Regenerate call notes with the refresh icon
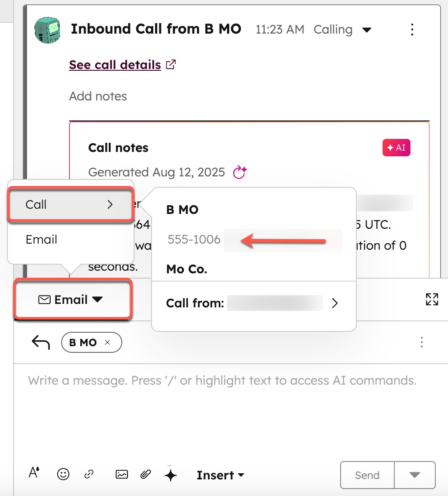This screenshot has width=448, height=496. [x=239, y=172]
